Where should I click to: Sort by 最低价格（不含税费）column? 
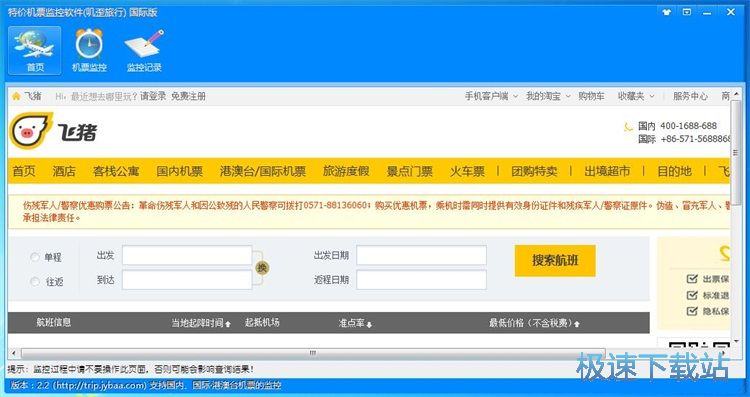pos(534,323)
